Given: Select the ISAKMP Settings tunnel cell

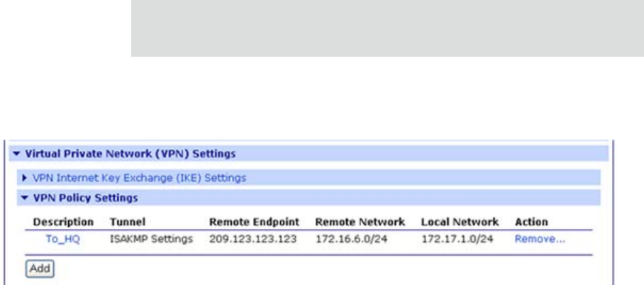Looking at the screenshot, I should [151, 240].
